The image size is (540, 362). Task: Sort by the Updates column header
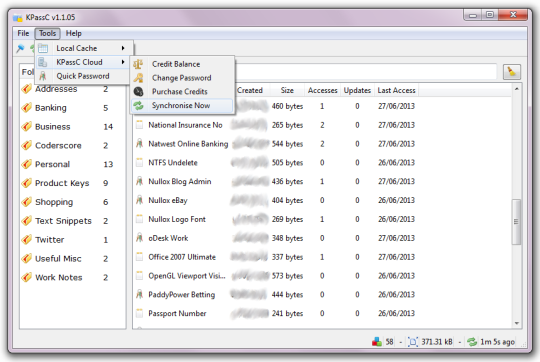pyautogui.click(x=357, y=91)
